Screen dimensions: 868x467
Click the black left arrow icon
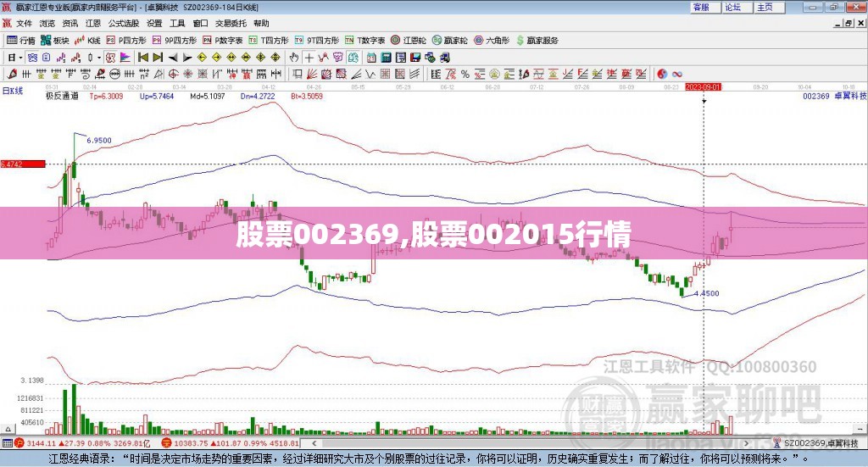(x=173, y=58)
